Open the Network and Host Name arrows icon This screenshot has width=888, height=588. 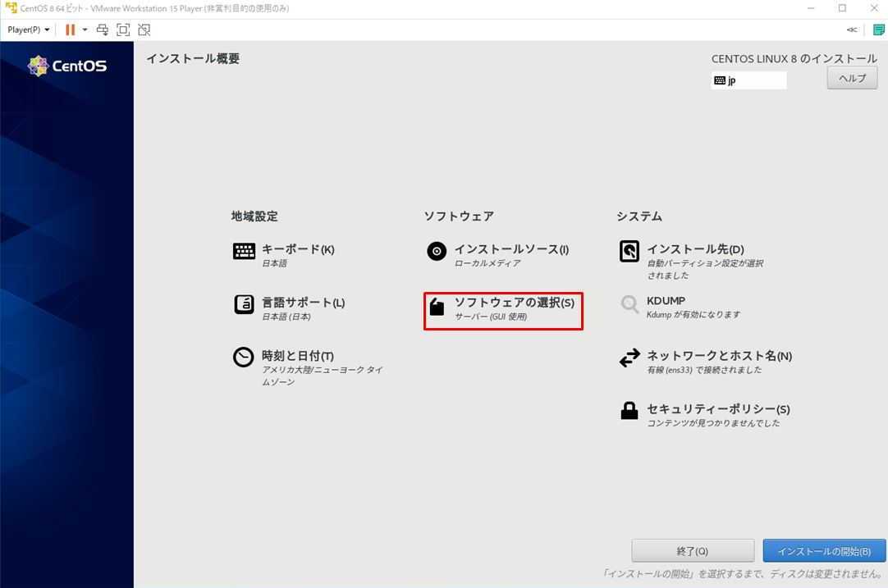click(x=629, y=358)
